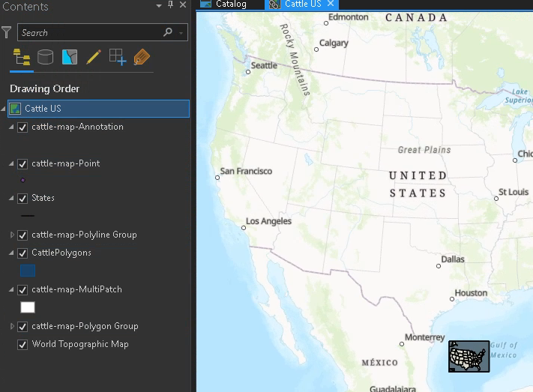Open the CattlePolygons blue symbol swatch

(28, 271)
